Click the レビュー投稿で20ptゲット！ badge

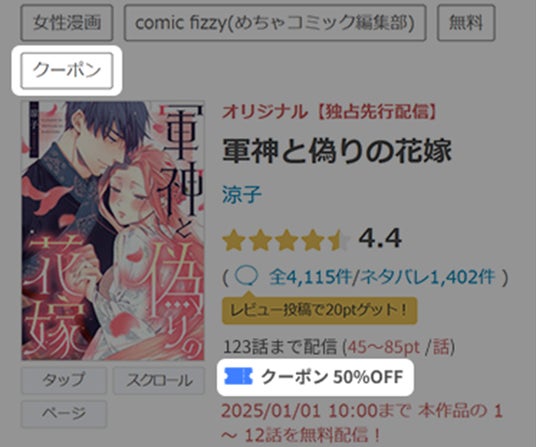pyautogui.click(x=320, y=310)
